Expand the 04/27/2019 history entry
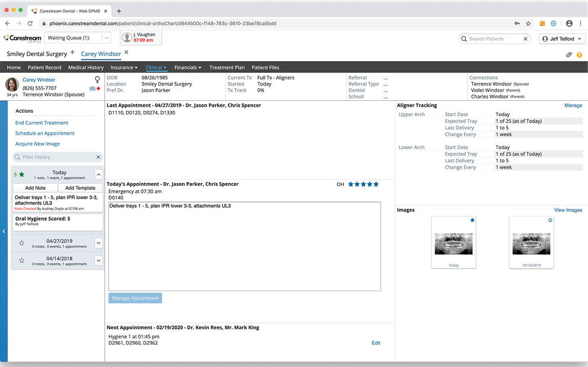588x367 pixels. click(98, 243)
